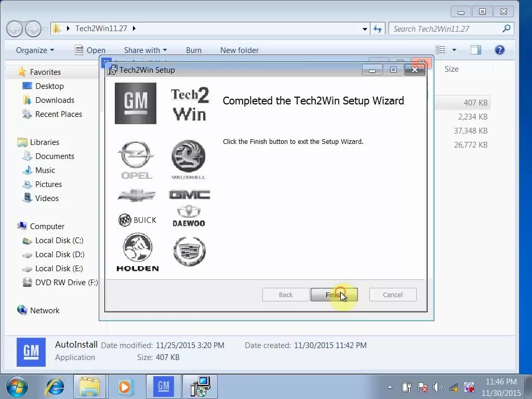The height and width of the screenshot is (399, 532).
Task: Select the 407 KB file row
Action: [x=462, y=102]
